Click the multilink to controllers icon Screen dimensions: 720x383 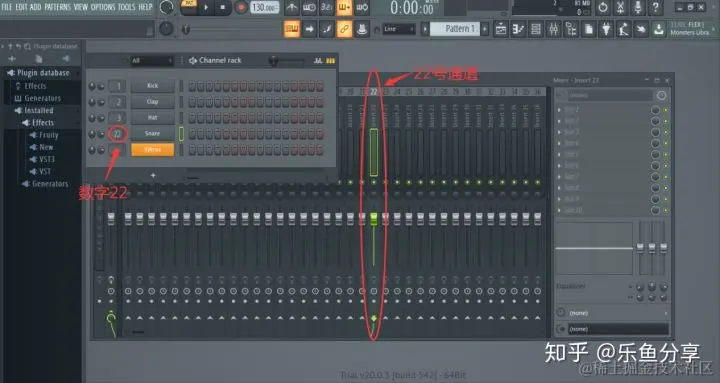coord(362,29)
